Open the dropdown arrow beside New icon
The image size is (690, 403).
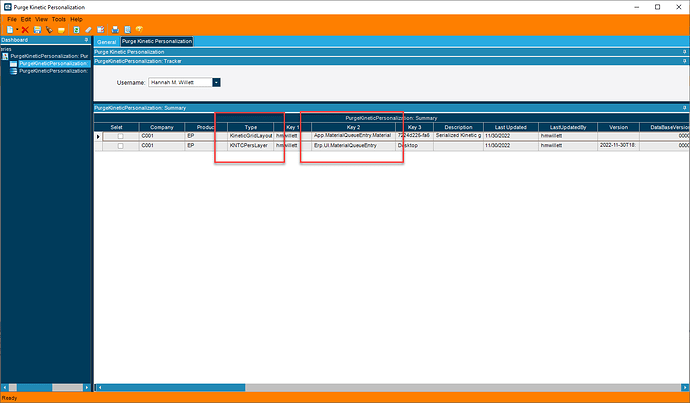point(17,30)
